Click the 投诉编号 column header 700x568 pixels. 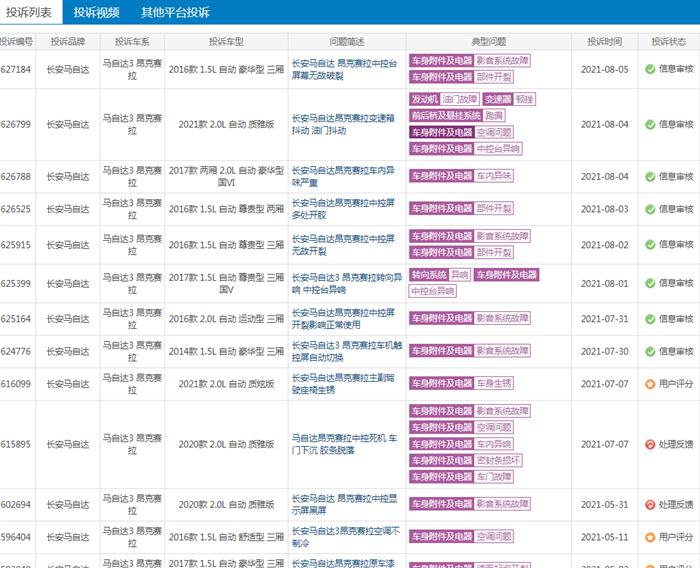pyautogui.click(x=17, y=42)
